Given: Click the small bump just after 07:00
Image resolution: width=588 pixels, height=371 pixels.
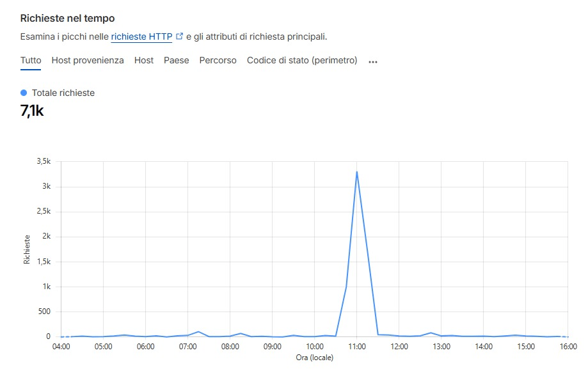Looking at the screenshot, I should click(198, 332).
